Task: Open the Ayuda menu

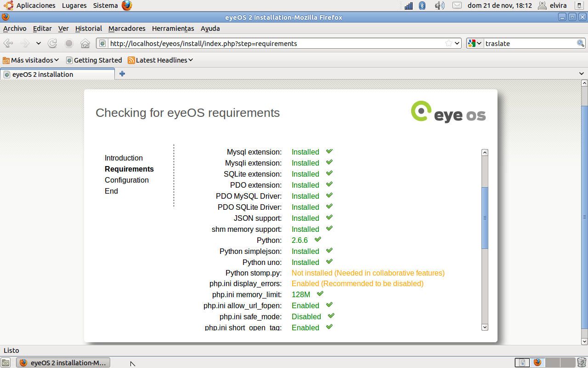Action: pos(210,29)
